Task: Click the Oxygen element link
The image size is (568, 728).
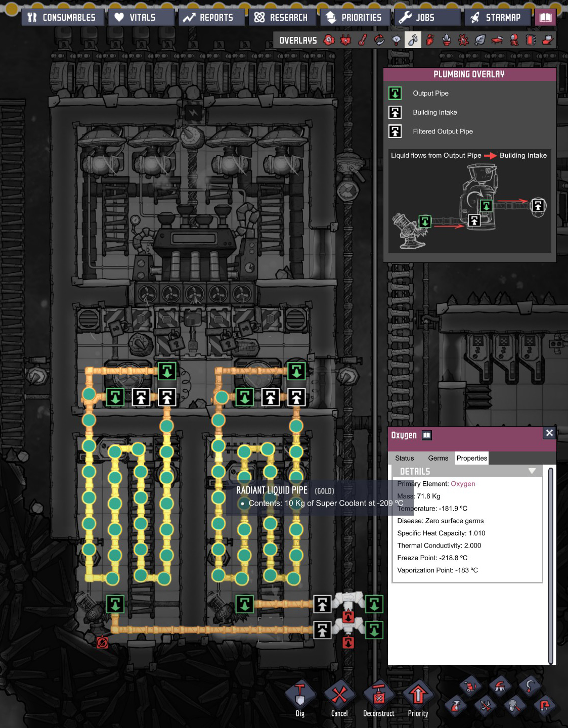Action: pyautogui.click(x=463, y=484)
